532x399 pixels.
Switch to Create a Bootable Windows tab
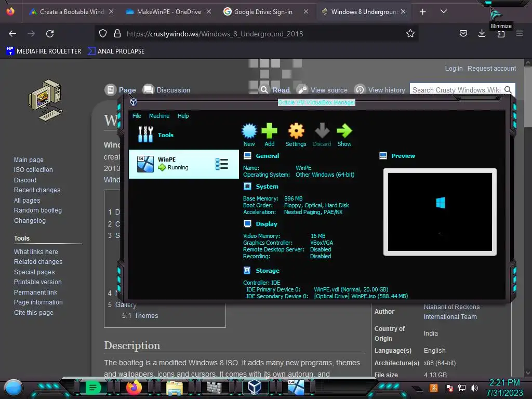click(x=71, y=11)
